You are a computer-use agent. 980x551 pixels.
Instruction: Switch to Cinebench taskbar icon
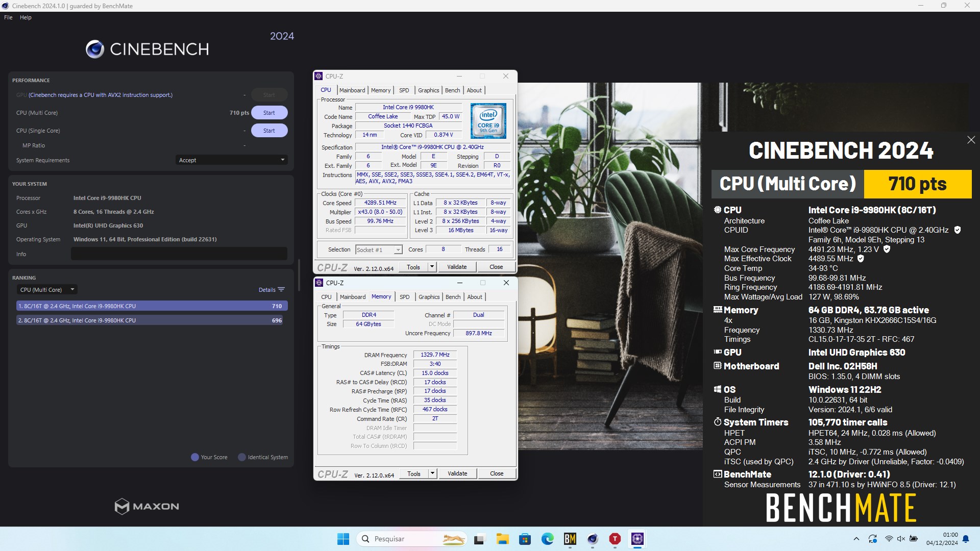pyautogui.click(x=593, y=539)
